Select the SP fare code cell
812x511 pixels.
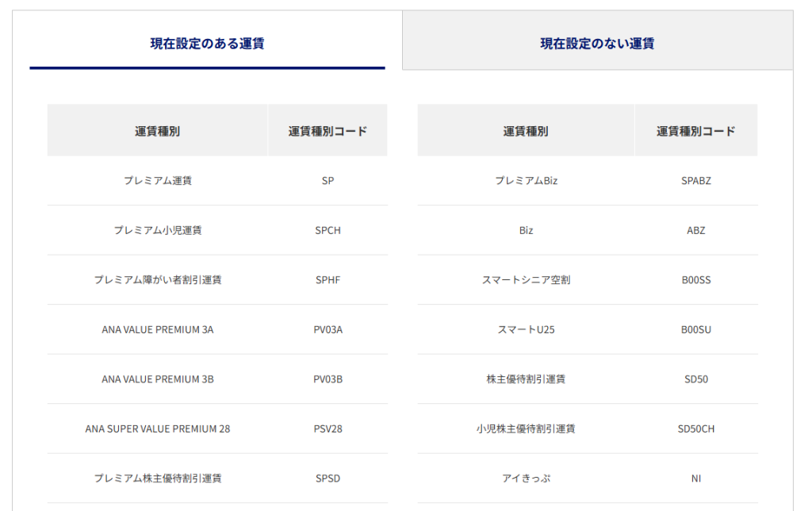(x=327, y=181)
